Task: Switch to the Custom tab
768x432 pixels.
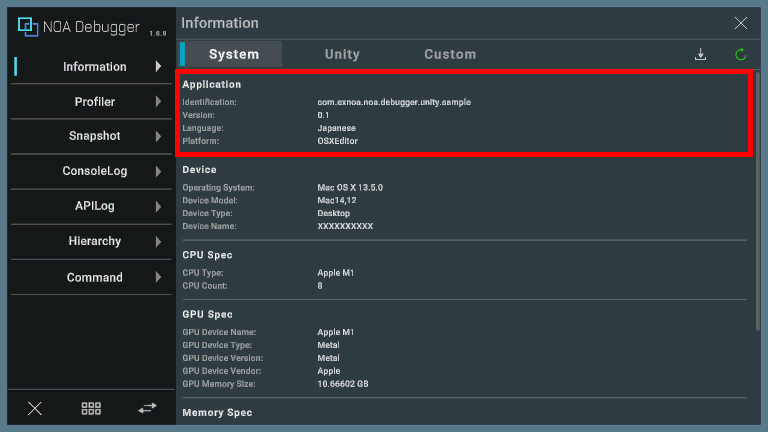Action: pyautogui.click(x=450, y=54)
